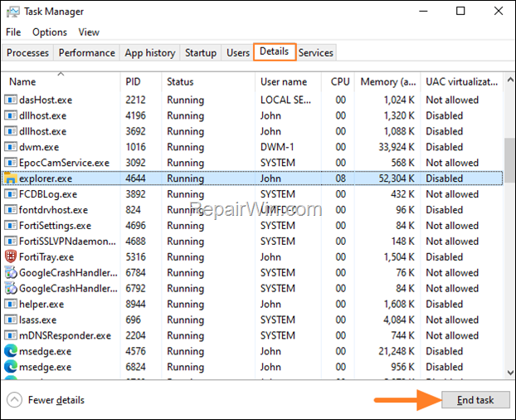The image size is (516, 420).
Task: Click PID 1016 of dwm.exe
Action: 135,147
